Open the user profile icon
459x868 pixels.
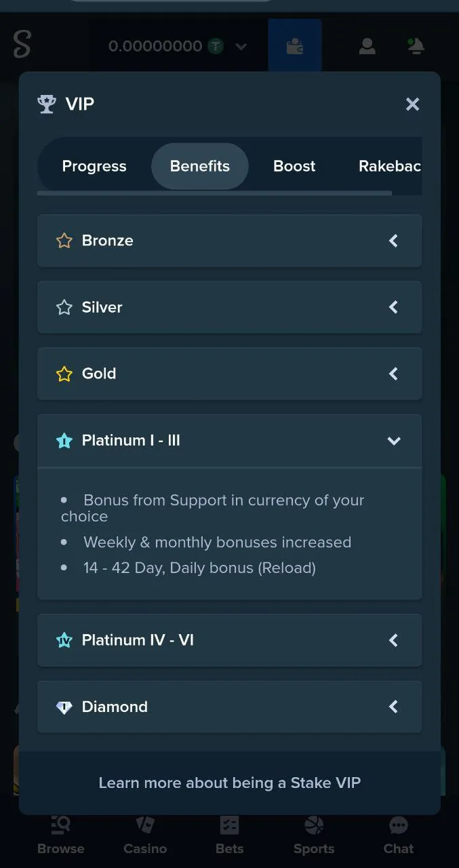point(367,46)
